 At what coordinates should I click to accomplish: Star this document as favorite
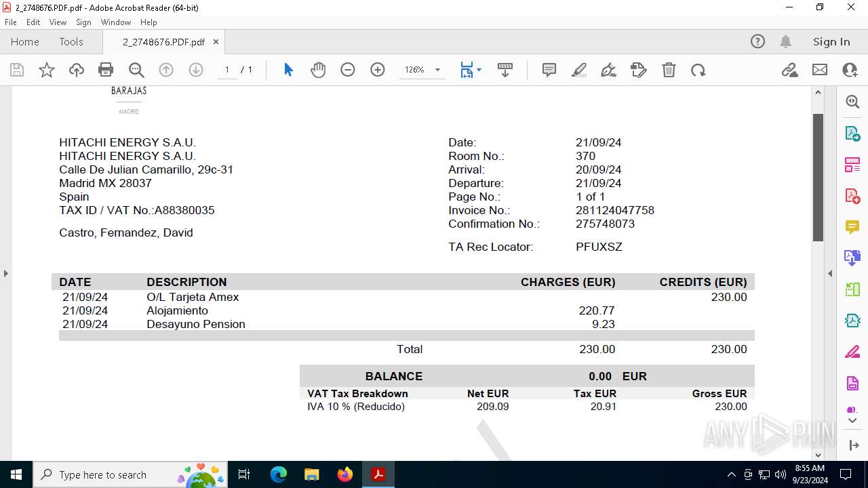tap(47, 70)
